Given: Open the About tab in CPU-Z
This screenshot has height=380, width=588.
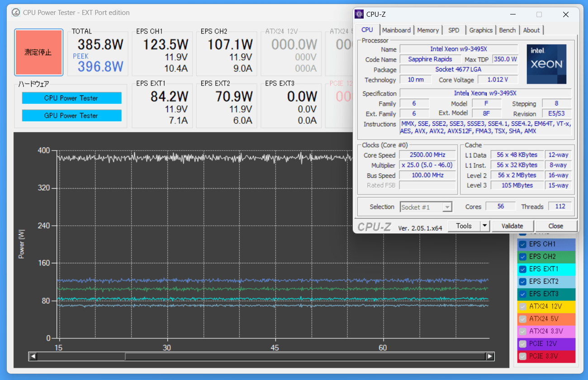Looking at the screenshot, I should [531, 30].
